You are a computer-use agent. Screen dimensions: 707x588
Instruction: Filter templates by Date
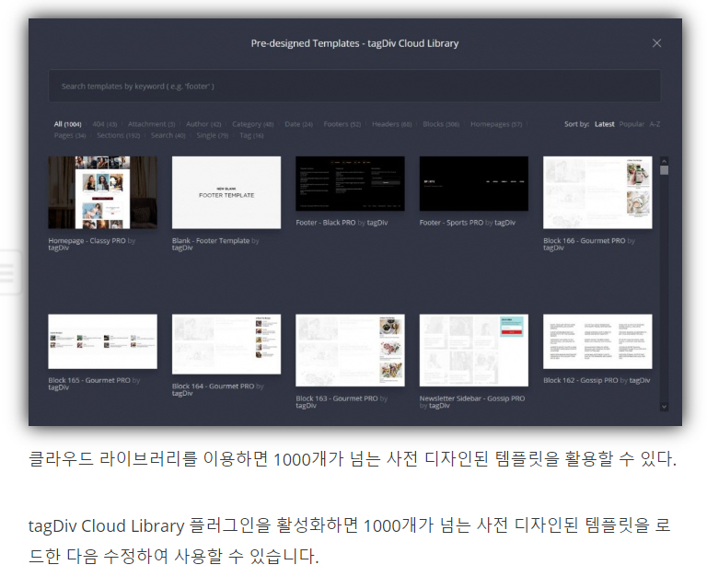coord(298,124)
